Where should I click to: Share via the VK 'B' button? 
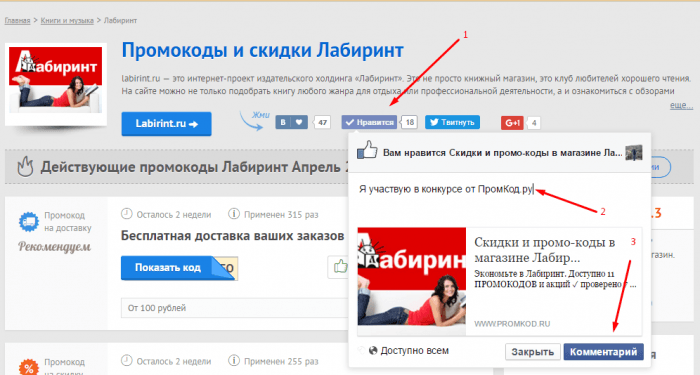click(x=283, y=122)
